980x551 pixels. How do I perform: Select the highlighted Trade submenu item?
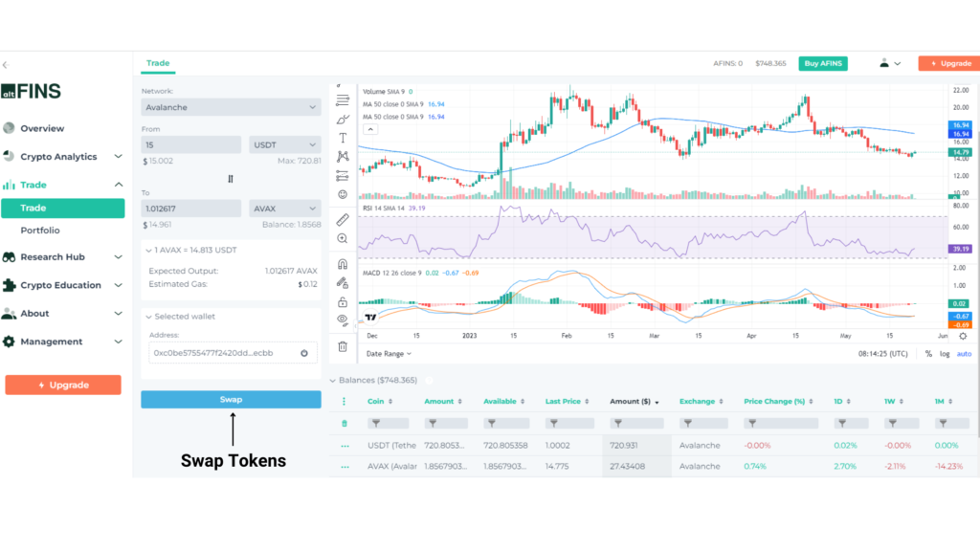point(62,209)
